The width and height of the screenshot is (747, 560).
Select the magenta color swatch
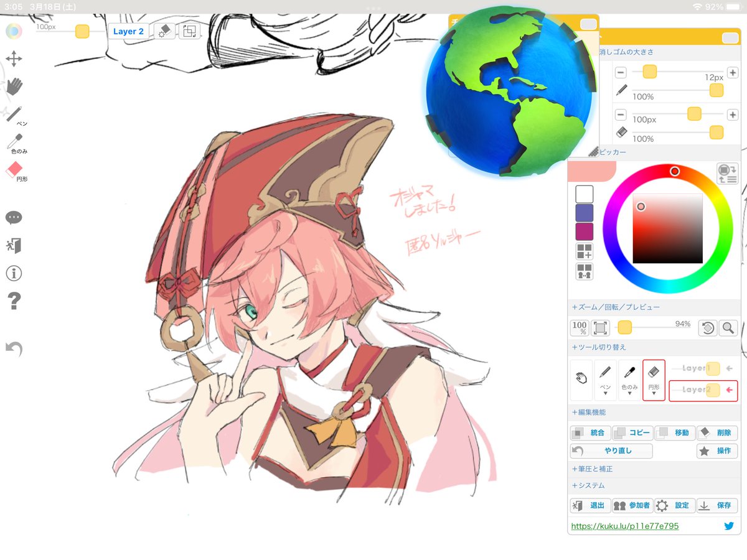coord(585,232)
